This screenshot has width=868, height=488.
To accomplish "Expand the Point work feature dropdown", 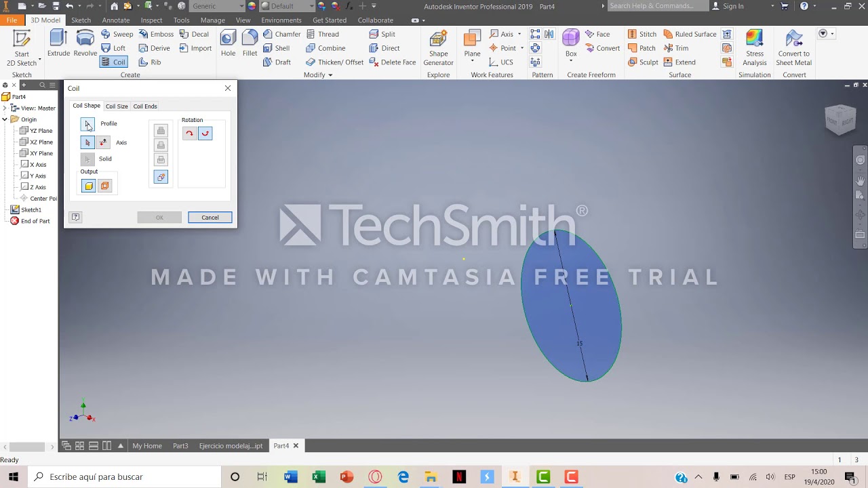I will pos(521,48).
